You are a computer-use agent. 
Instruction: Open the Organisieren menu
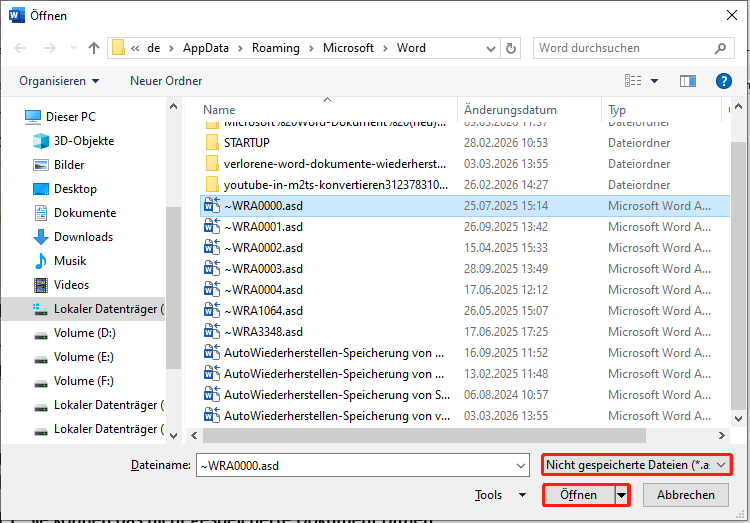coord(59,81)
